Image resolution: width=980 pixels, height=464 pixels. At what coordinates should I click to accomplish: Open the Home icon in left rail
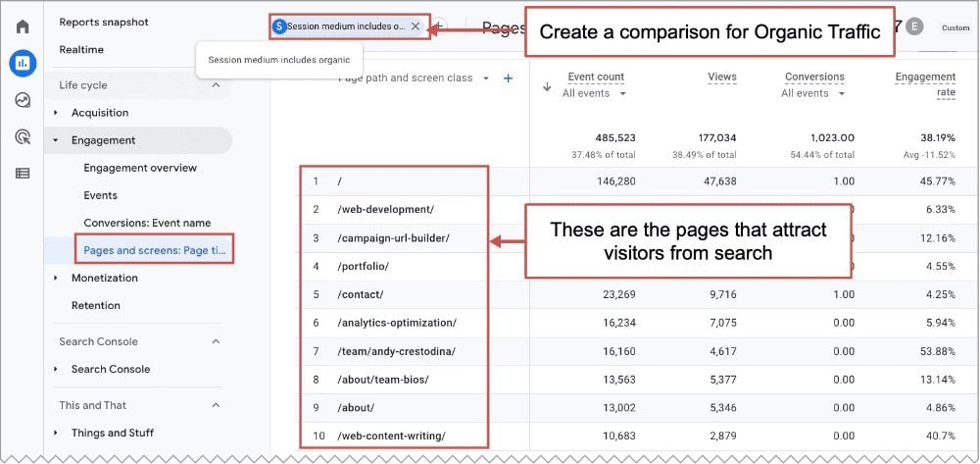pos(23,26)
